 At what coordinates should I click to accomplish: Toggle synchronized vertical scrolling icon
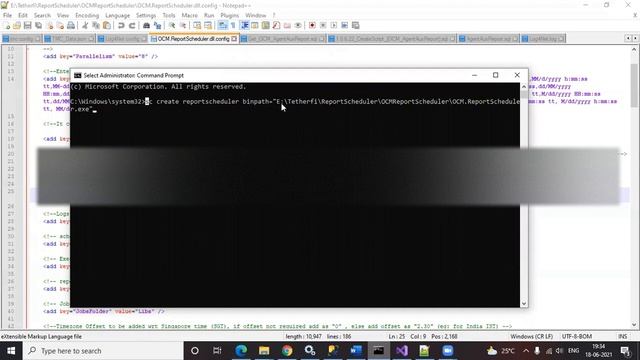197,25
